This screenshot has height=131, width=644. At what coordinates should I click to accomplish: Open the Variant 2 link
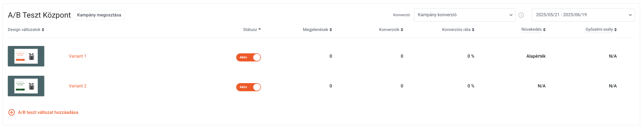77,86
